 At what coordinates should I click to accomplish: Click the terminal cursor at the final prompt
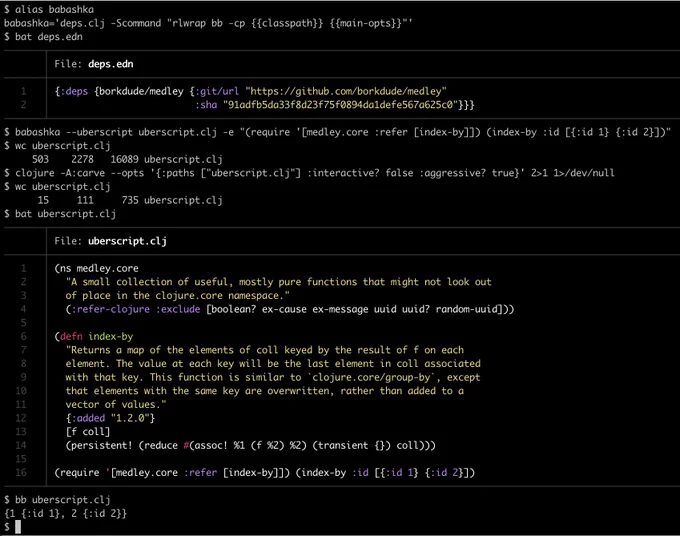point(18,527)
